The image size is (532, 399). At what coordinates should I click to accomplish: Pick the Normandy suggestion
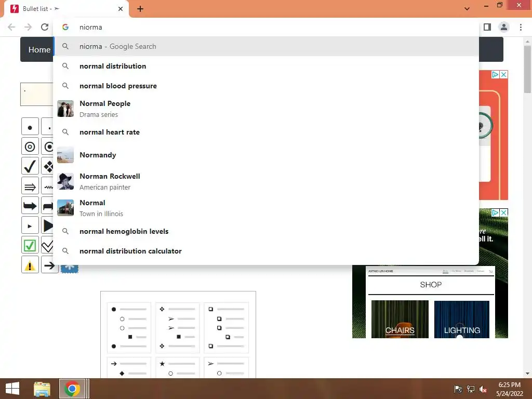(x=266, y=155)
